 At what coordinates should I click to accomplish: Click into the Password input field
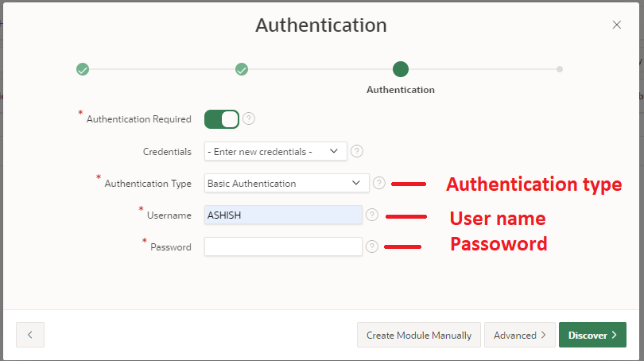tap(283, 246)
